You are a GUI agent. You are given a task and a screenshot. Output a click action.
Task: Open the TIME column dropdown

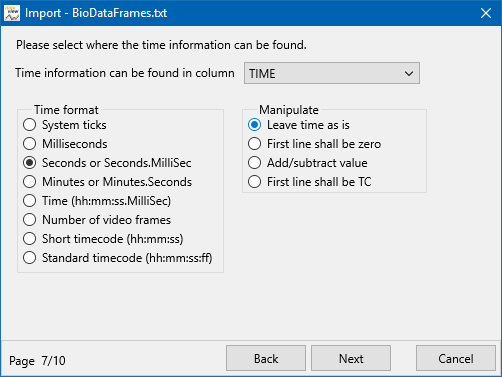[332, 73]
